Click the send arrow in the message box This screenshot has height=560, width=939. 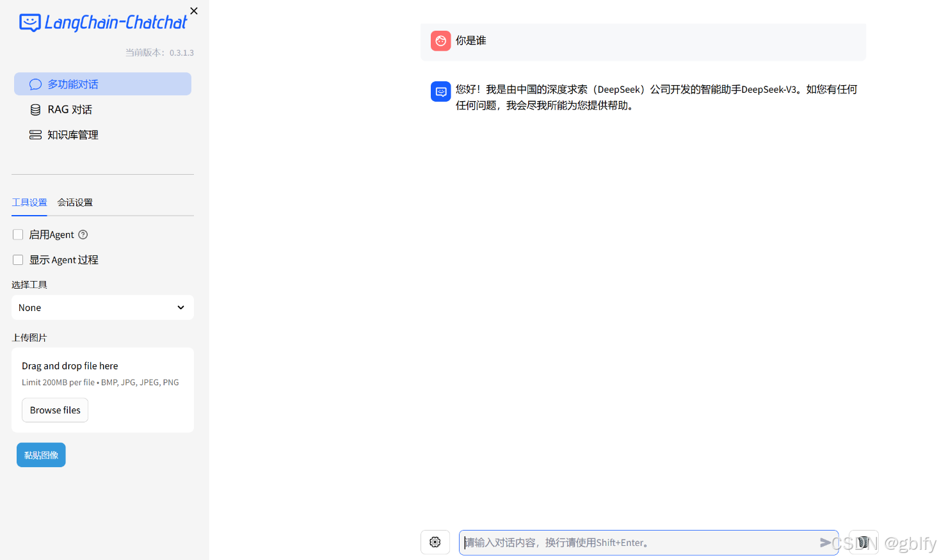click(826, 542)
